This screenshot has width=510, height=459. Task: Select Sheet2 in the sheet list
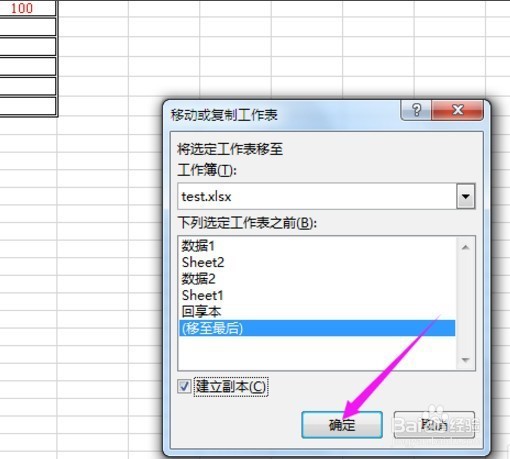[x=317, y=262]
